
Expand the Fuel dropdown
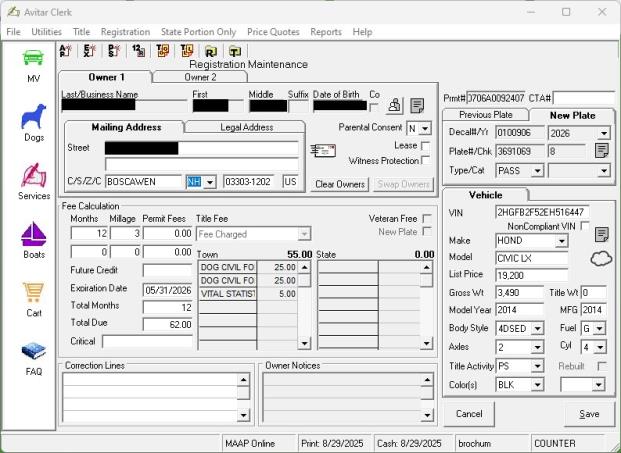coord(600,329)
